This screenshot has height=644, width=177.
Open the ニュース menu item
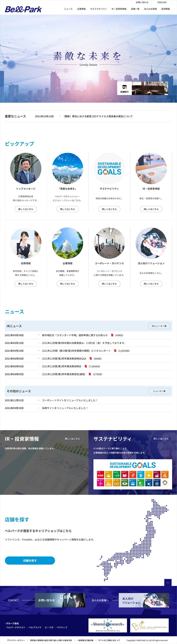[x=68, y=9]
